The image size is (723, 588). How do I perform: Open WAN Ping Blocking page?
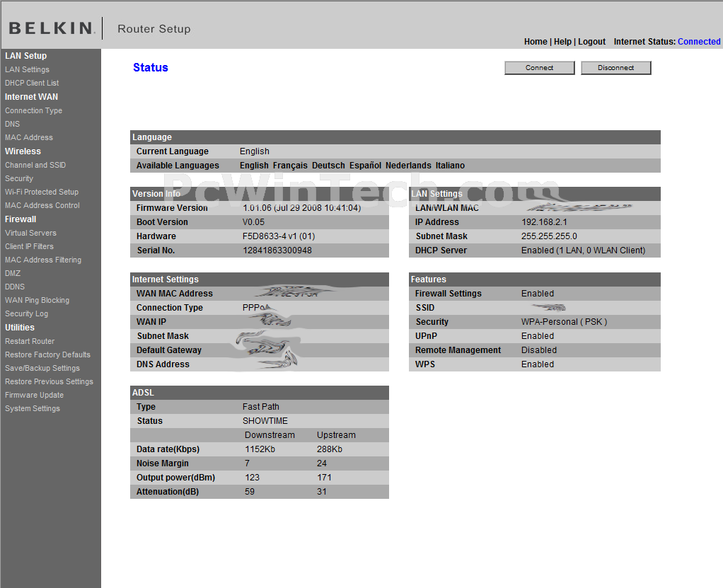coord(37,300)
